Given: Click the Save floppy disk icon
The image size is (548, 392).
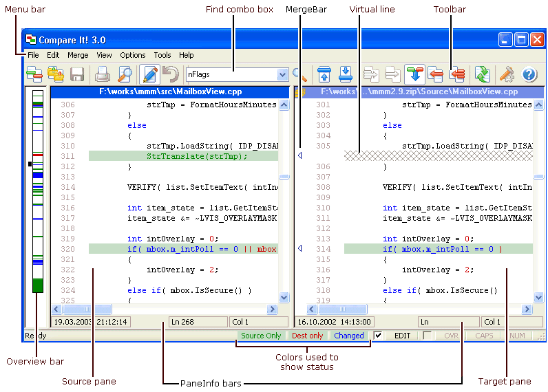Looking at the screenshot, I should [77, 74].
